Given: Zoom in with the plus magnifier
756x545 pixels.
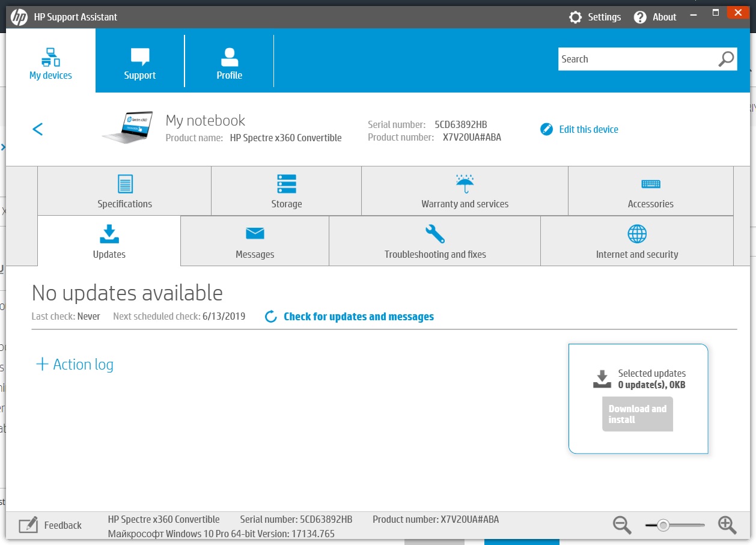Looking at the screenshot, I should (x=727, y=525).
